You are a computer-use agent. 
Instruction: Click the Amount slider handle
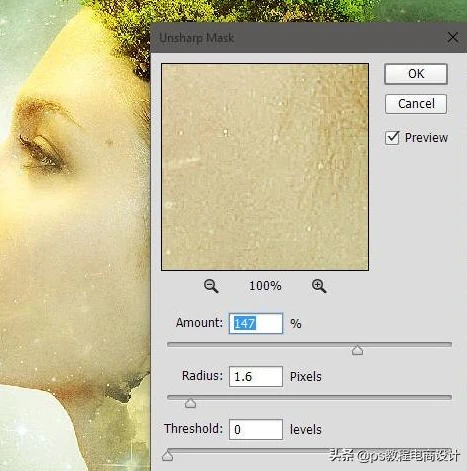click(x=357, y=350)
